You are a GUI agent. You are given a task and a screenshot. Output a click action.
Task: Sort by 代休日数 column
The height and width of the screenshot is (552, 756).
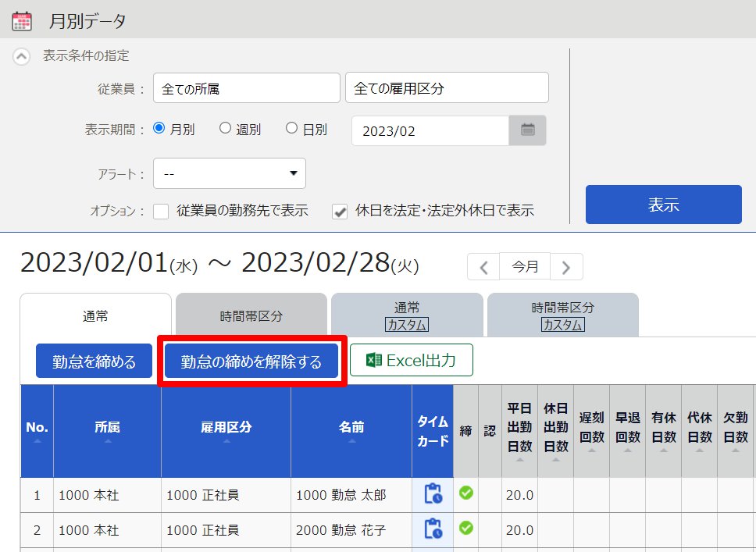pyautogui.click(x=699, y=430)
